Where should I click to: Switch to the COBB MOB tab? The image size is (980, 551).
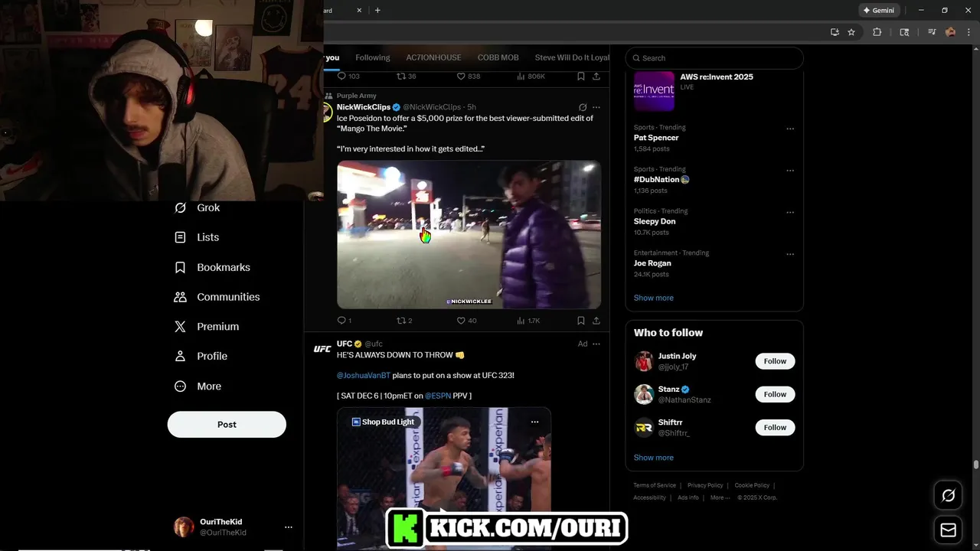(498, 57)
